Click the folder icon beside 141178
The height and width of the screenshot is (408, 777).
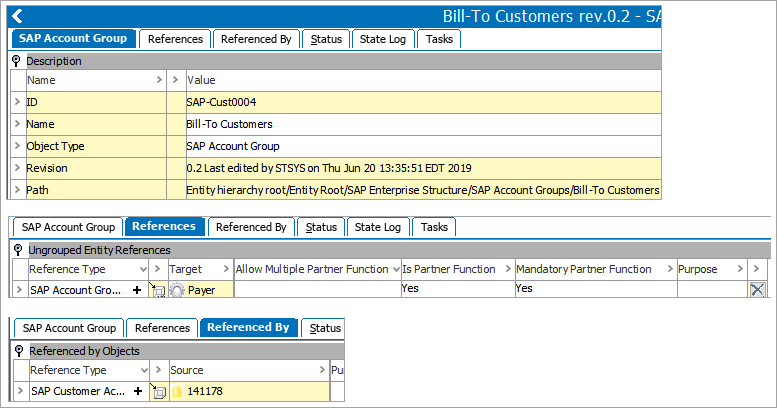click(x=177, y=392)
